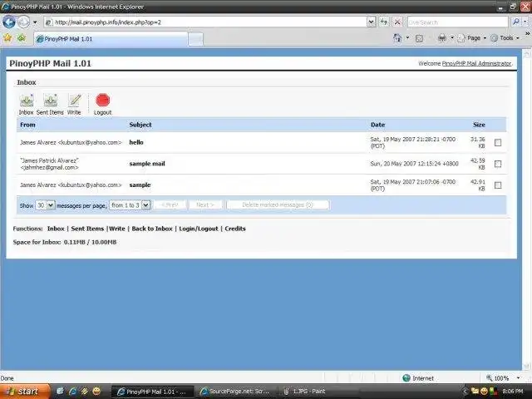Viewport: 532px width, 399px height.
Task: Click Show Desktop quick launch icon
Action: click(x=60, y=392)
